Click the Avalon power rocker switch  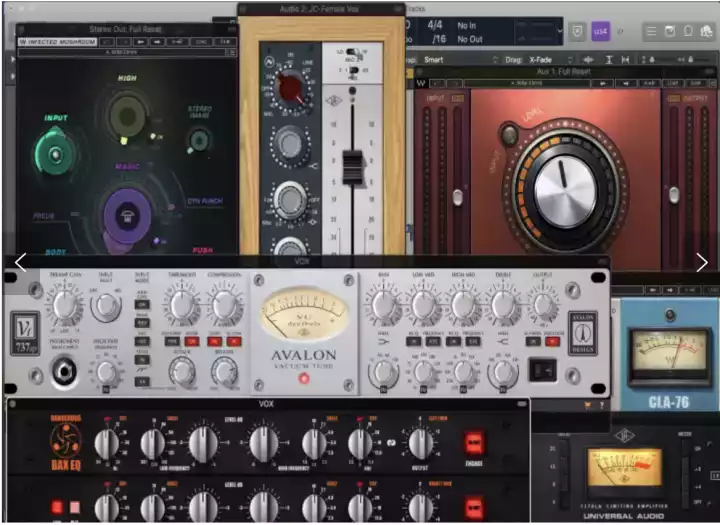pyautogui.click(x=541, y=371)
